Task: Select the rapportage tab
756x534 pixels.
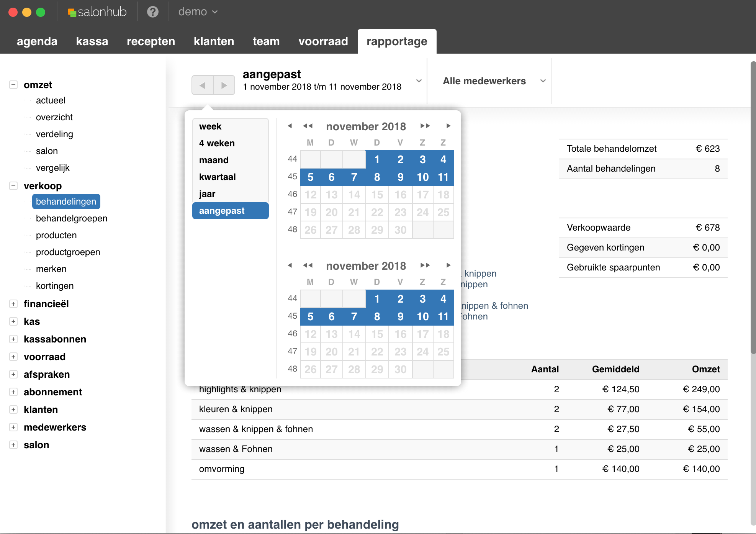Action: coord(397,41)
